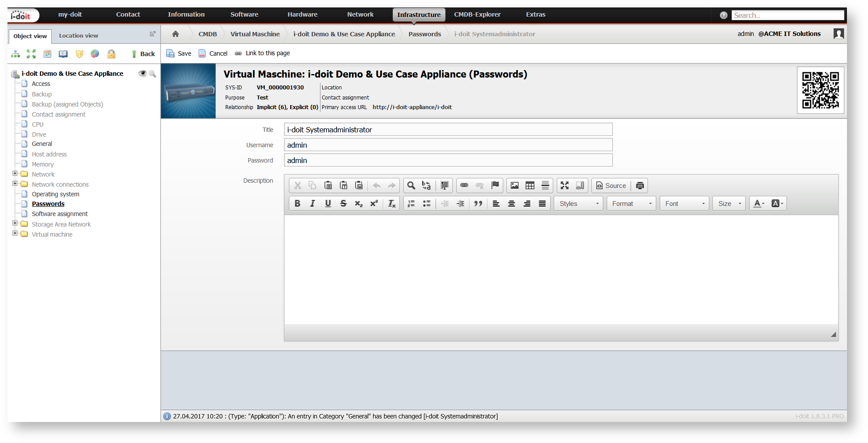Toggle superscript formatting
This screenshot has height=443, width=868.
pos(374,204)
